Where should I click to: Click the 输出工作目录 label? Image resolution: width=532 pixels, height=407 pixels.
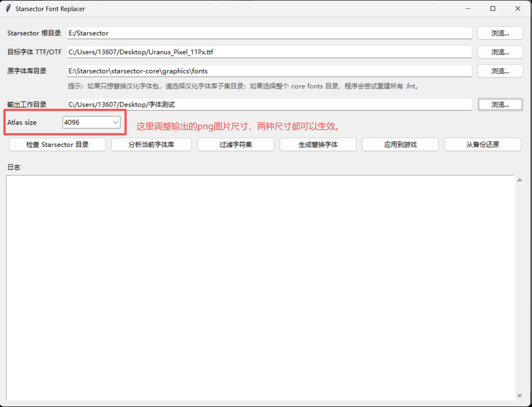tap(27, 105)
